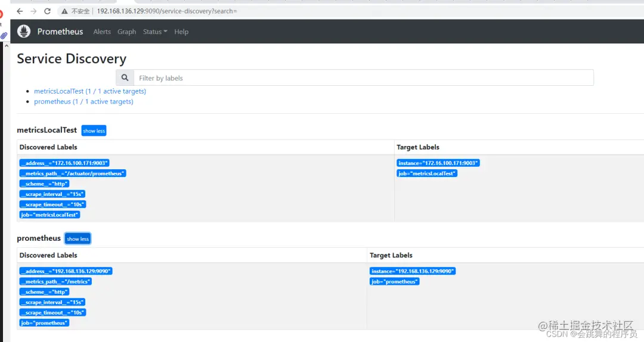Click prometheus __scheme__ http label
The width and height of the screenshot is (644, 342).
tap(44, 292)
